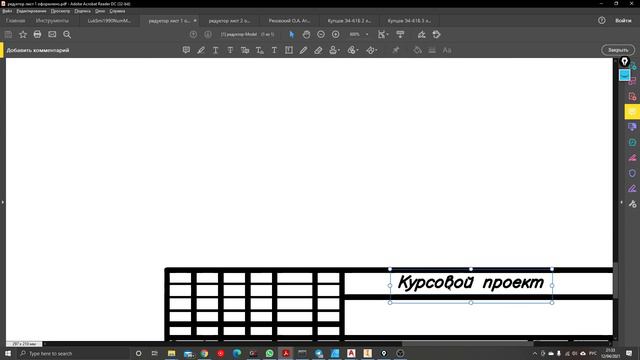Screen dimensions: 640x360
Task: Open WhatsApp from the taskbar
Action: point(269,353)
